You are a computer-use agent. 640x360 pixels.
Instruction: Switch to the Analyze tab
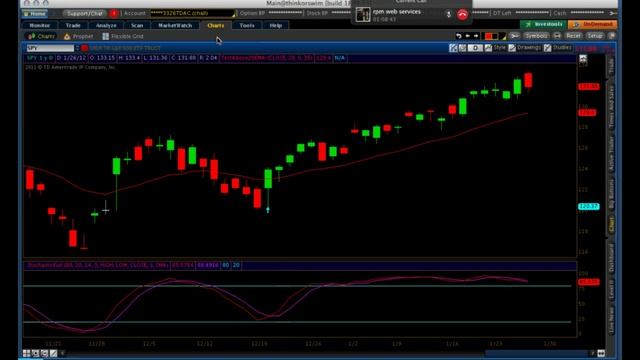[x=106, y=25]
